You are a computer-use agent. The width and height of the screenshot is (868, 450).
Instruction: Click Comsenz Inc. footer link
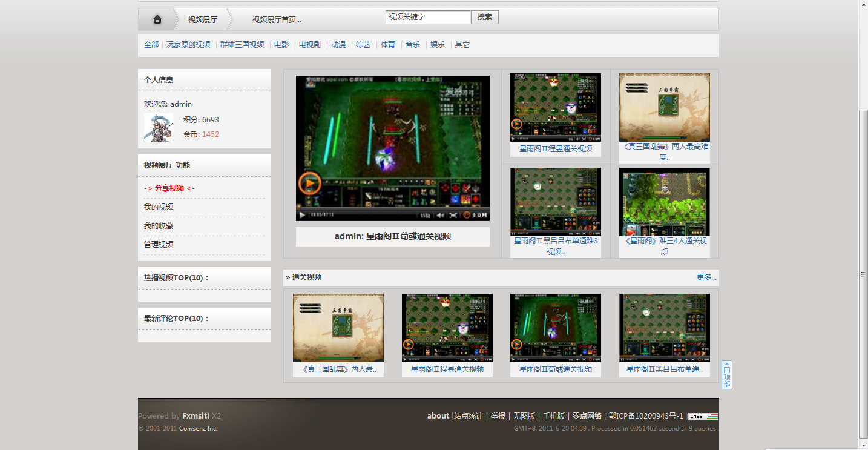tap(199, 429)
